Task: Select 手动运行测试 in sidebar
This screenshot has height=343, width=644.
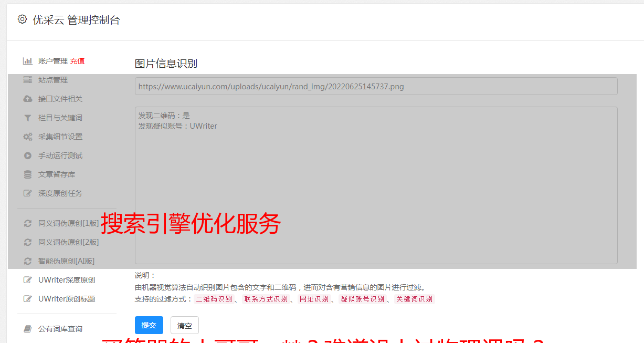Action: click(60, 155)
